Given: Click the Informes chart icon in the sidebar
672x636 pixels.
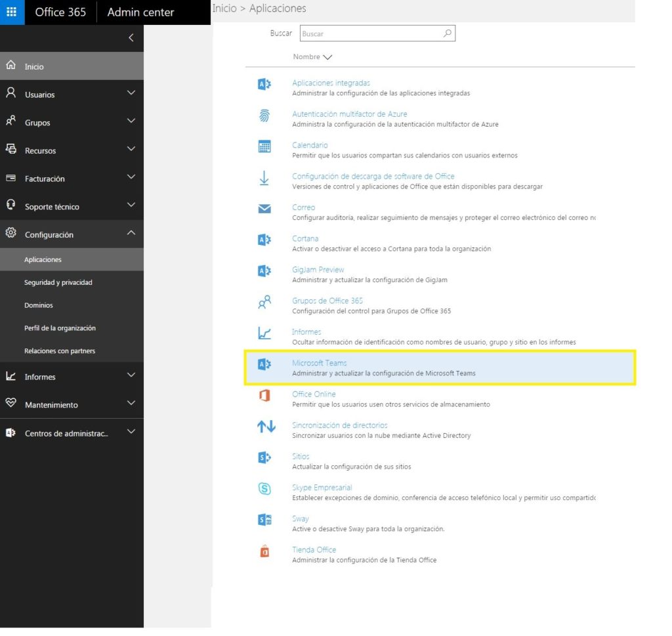Looking at the screenshot, I should pyautogui.click(x=10, y=376).
